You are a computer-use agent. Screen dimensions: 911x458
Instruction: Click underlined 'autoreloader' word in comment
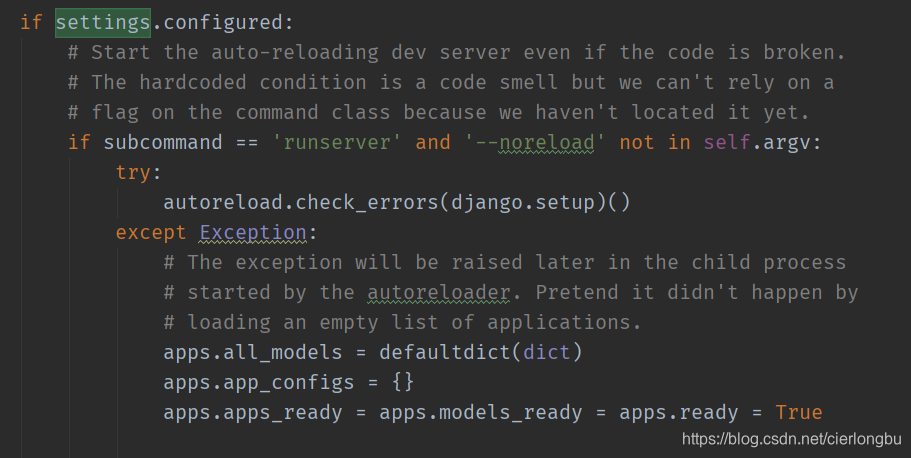coord(439,292)
